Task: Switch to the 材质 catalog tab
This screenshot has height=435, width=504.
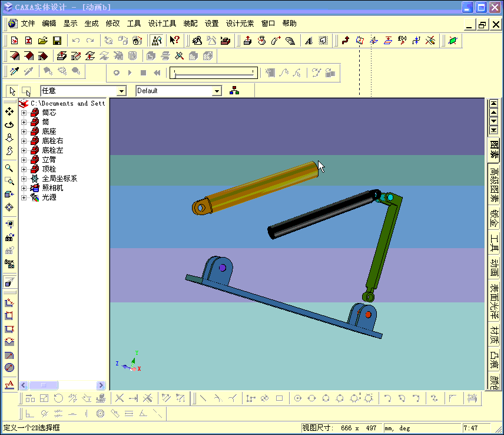Action: 494,335
